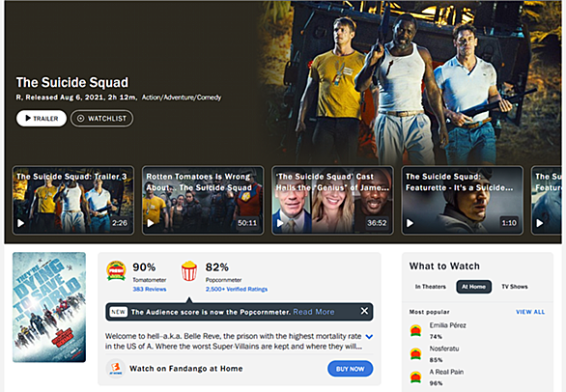This screenshot has width=566, height=392.
Task: Add movie to Watchlist
Action: point(101,119)
